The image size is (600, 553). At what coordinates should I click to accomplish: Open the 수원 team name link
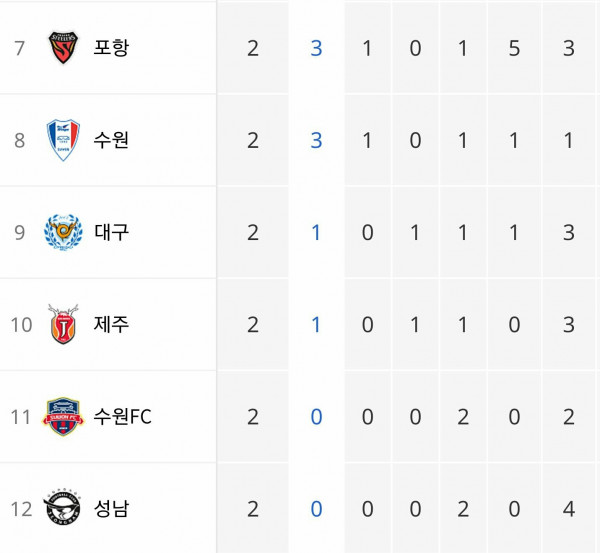coord(111,140)
